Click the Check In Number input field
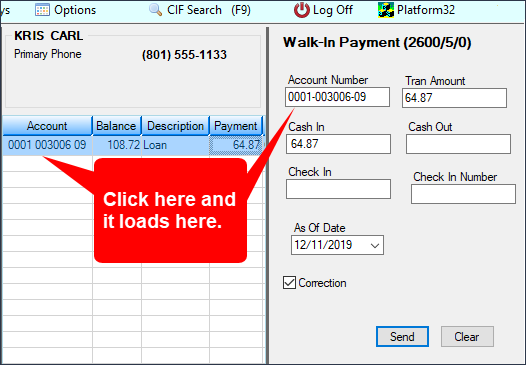Viewport: 526px width, 365px height. [x=463, y=194]
